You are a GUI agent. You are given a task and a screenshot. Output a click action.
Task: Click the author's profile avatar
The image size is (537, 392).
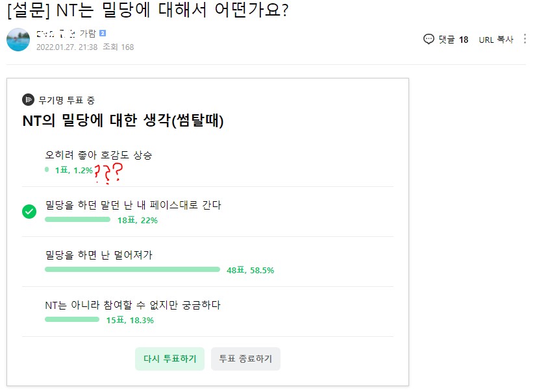point(18,40)
